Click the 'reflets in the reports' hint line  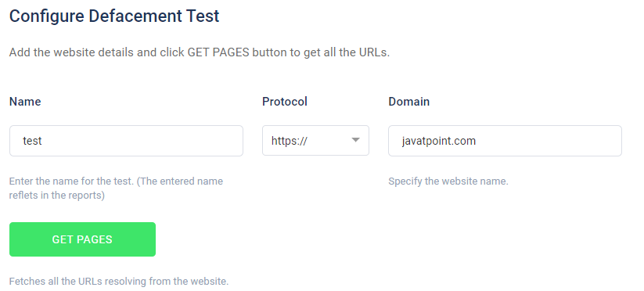(x=57, y=196)
